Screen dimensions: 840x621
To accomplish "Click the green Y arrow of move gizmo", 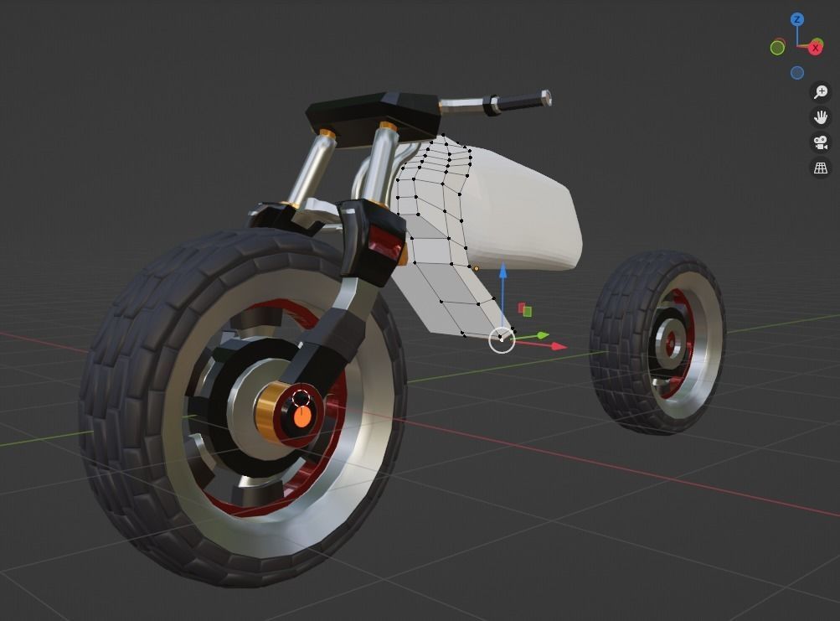I will click(x=543, y=335).
